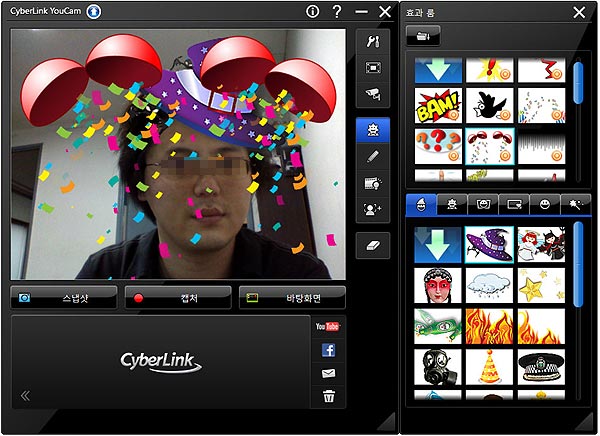Open the info (i) about icon
This screenshot has width=600, height=436.
tap(312, 12)
